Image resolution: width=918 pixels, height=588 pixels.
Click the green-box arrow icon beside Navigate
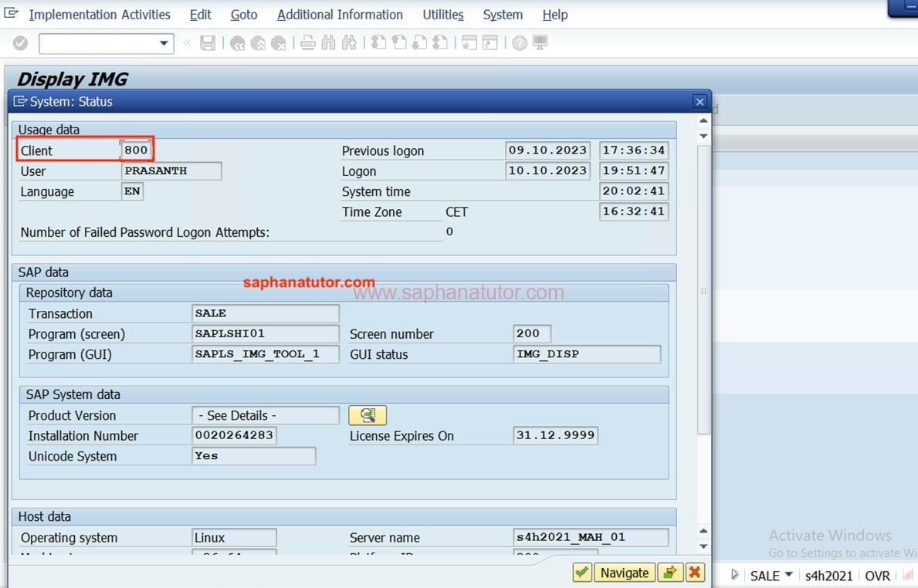click(x=670, y=573)
